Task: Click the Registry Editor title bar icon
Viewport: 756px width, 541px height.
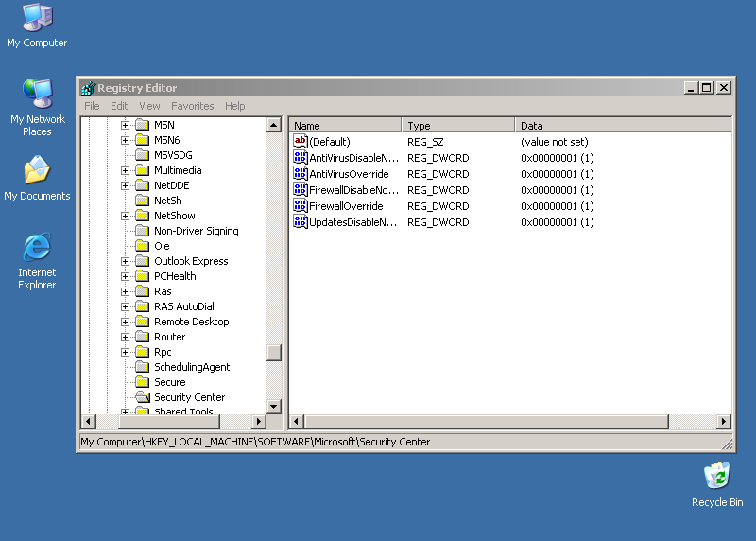Action: point(88,88)
